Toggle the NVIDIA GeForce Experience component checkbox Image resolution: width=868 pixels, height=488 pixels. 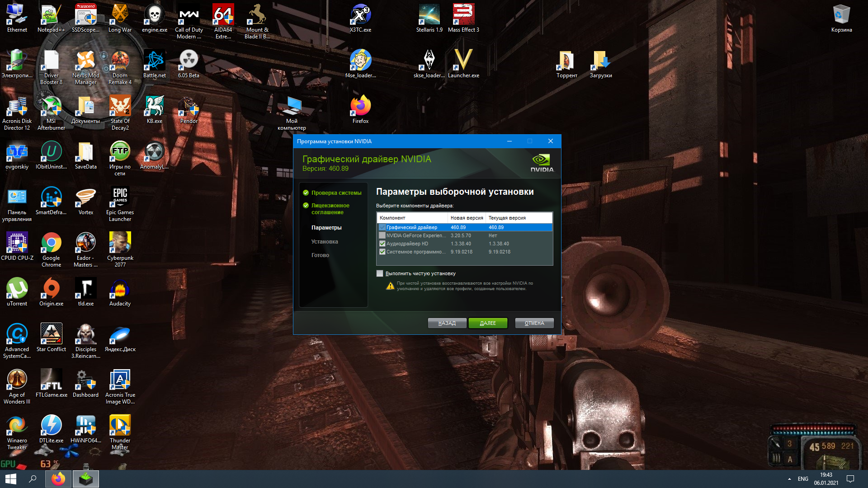382,235
